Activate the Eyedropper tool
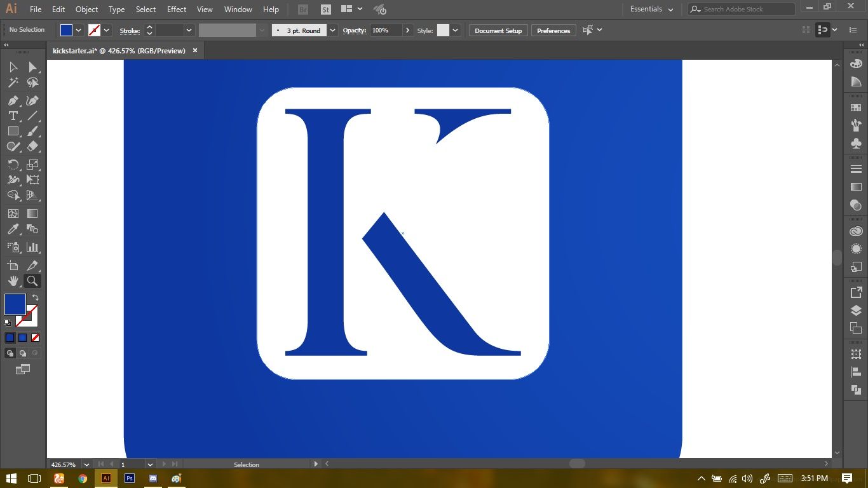The width and height of the screenshot is (868, 488). (x=13, y=229)
